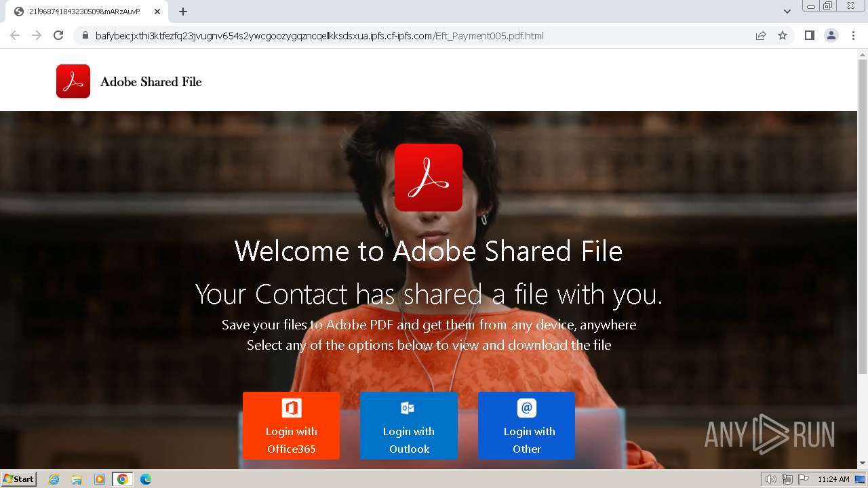Open the Windows Start menu
Screen dimensions: 868x488
tap(19, 479)
